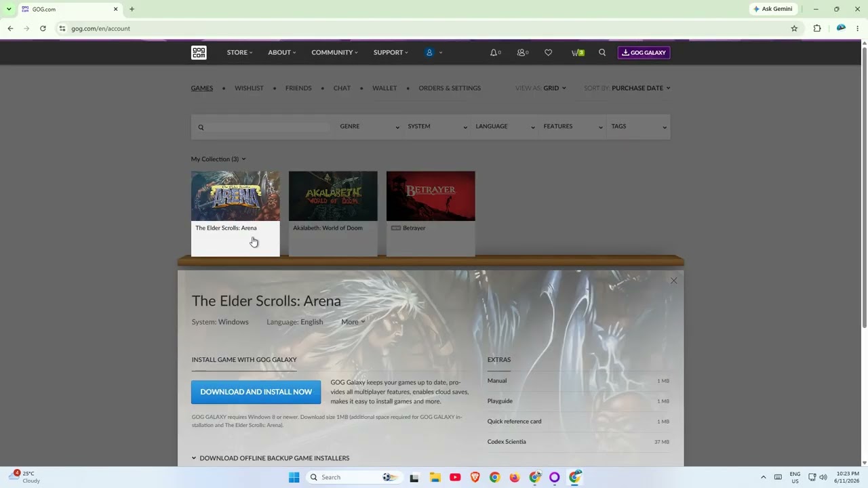This screenshot has height=488, width=868.
Task: Open the shopping cart icon
Action: (577, 52)
